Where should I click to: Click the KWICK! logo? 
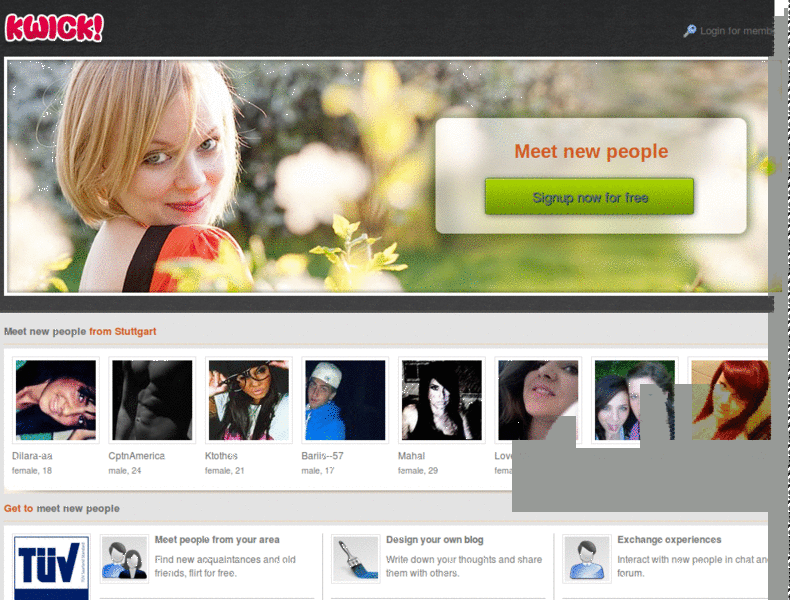pos(54,28)
